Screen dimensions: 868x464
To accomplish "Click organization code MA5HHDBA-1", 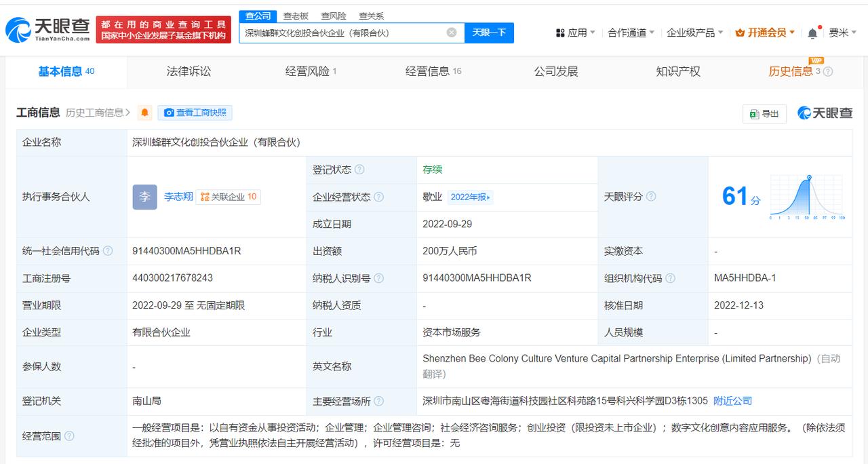I will pos(745,278).
